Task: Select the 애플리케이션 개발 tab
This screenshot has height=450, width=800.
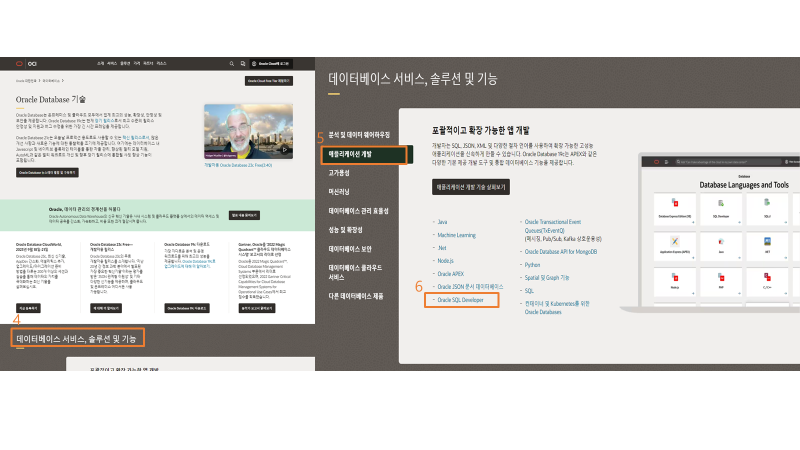Action: pyautogui.click(x=364, y=154)
